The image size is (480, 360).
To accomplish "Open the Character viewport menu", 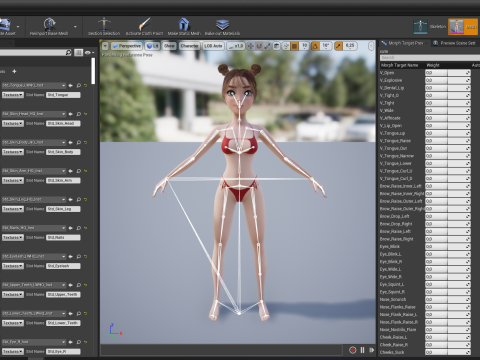I will coord(189,46).
